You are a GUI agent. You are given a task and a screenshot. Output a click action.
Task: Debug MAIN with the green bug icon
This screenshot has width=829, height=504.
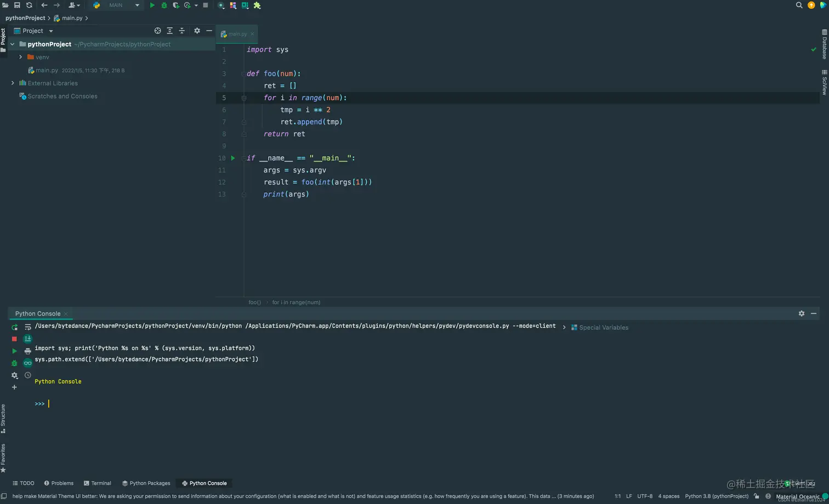click(164, 5)
